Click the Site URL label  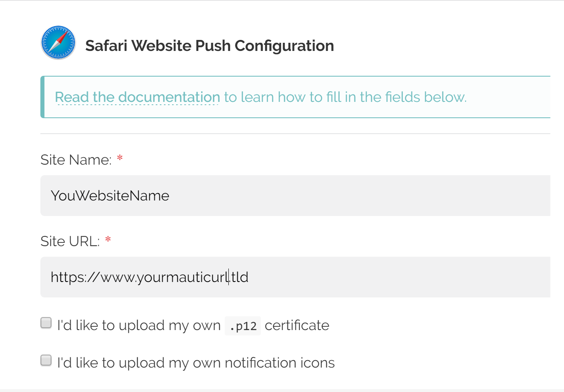coord(70,241)
